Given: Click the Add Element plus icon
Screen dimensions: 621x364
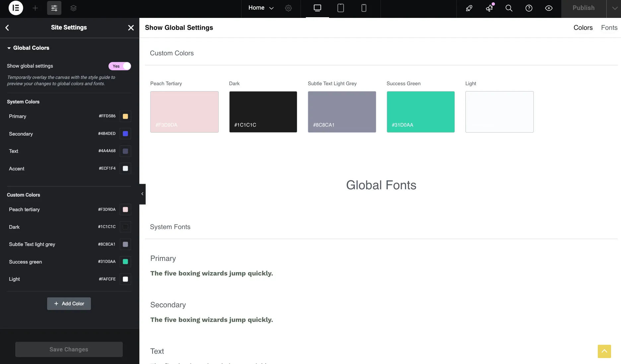Looking at the screenshot, I should click(35, 8).
